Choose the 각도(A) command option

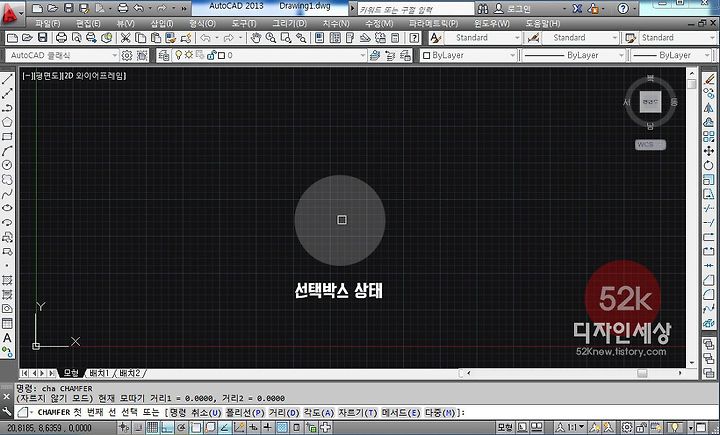pyautogui.click(x=319, y=412)
